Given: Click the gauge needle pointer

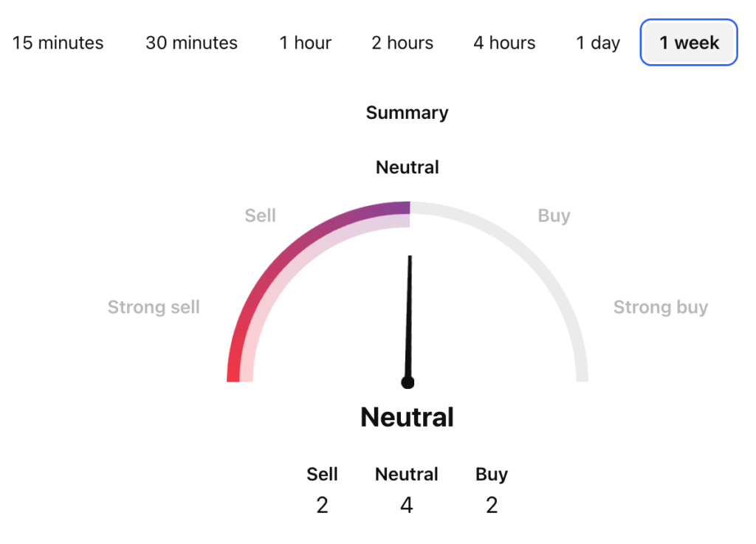Looking at the screenshot, I should point(409,318).
